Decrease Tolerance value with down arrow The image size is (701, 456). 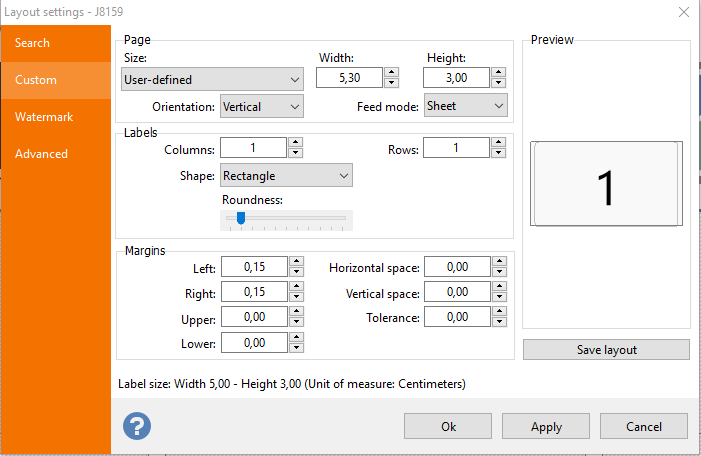[x=499, y=322]
